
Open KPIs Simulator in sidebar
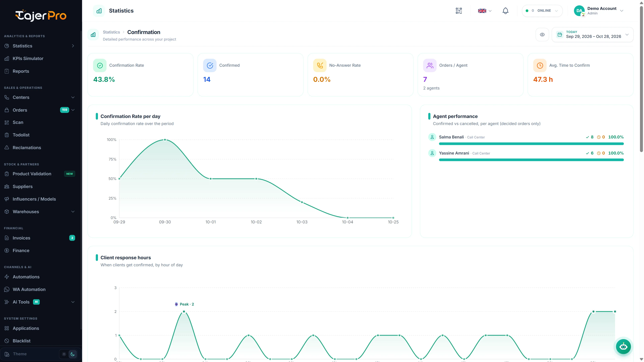point(40,58)
